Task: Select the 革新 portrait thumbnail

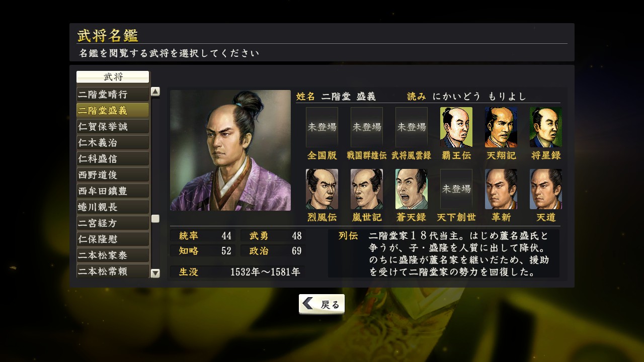Action: (501, 189)
